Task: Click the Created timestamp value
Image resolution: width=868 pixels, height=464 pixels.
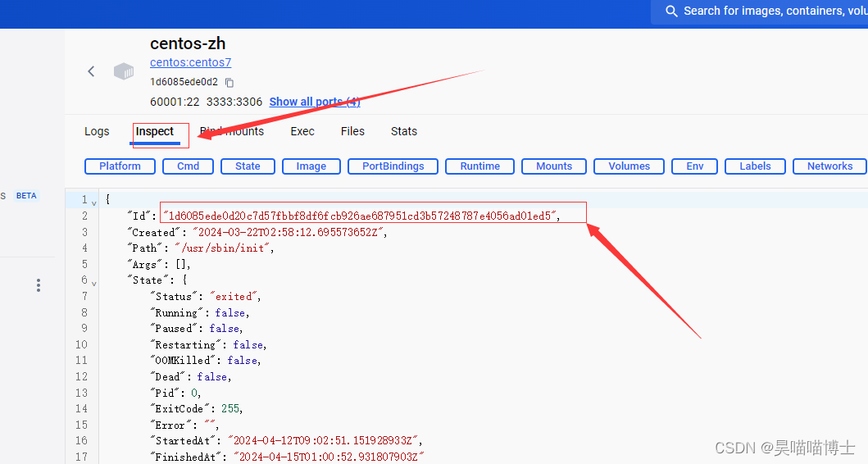Action: pos(288,233)
